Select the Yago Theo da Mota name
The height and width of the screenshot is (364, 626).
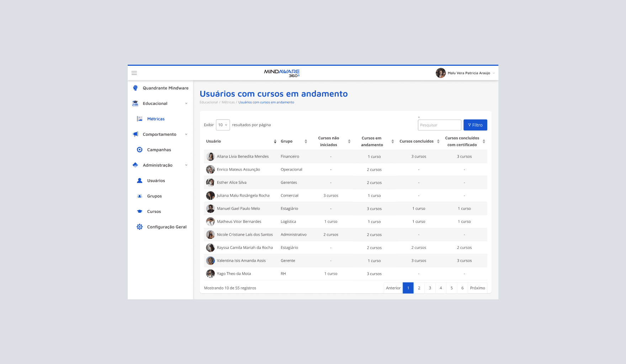234,274
